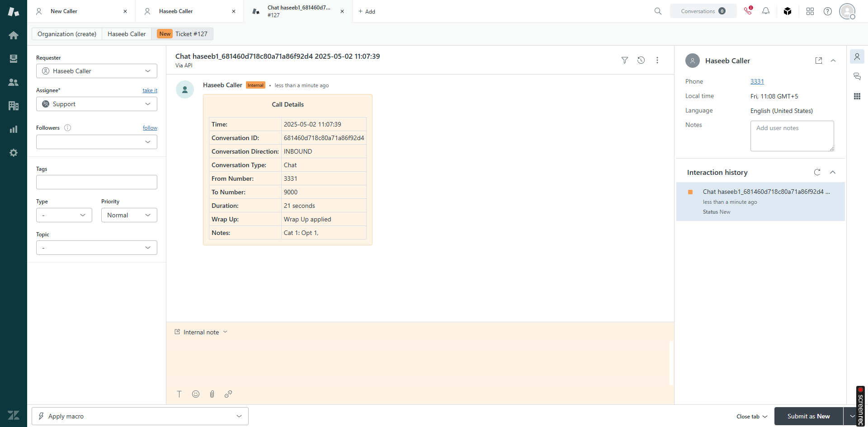This screenshot has width=868, height=427.
Task: Open the Priority dropdown showing Normal
Action: 129,215
